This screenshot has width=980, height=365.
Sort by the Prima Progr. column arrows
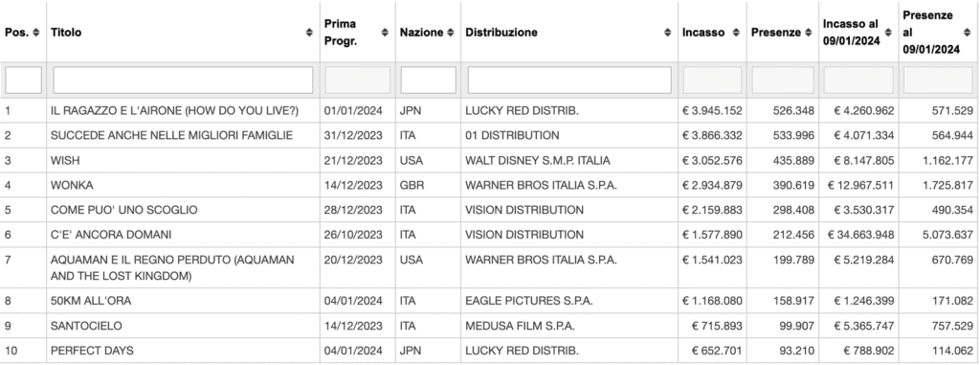(x=385, y=33)
